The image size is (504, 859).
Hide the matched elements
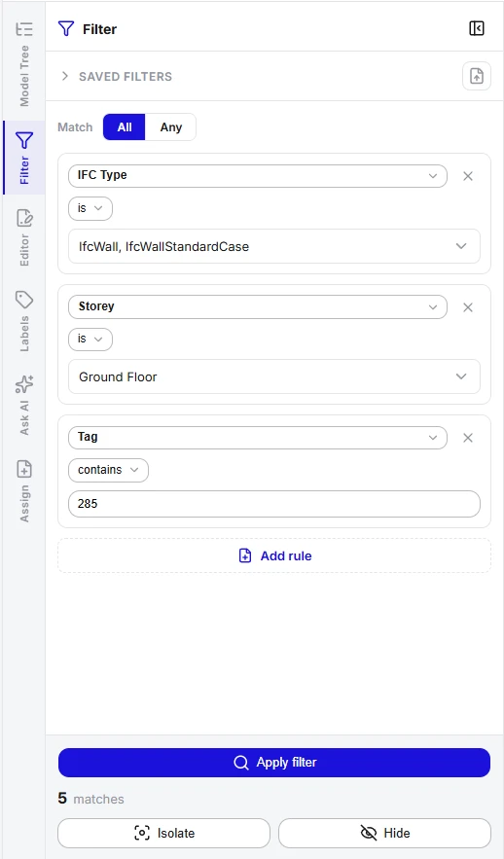[384, 834]
